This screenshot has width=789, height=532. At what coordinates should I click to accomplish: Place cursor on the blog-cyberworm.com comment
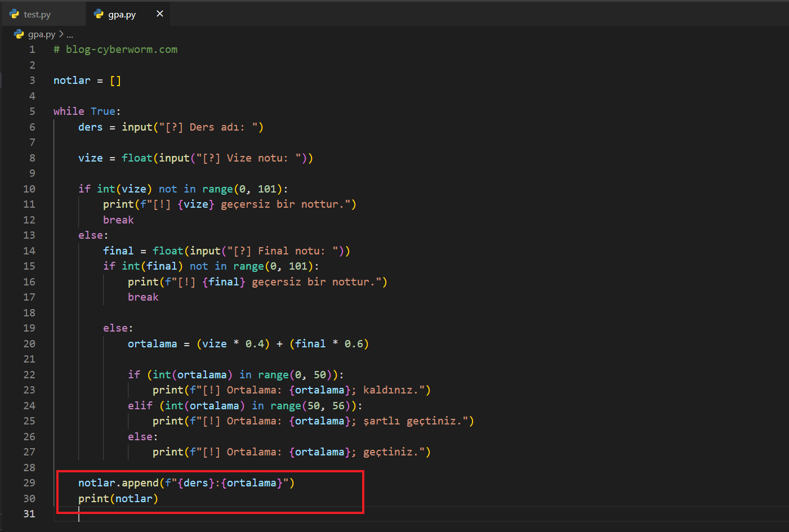click(115, 50)
